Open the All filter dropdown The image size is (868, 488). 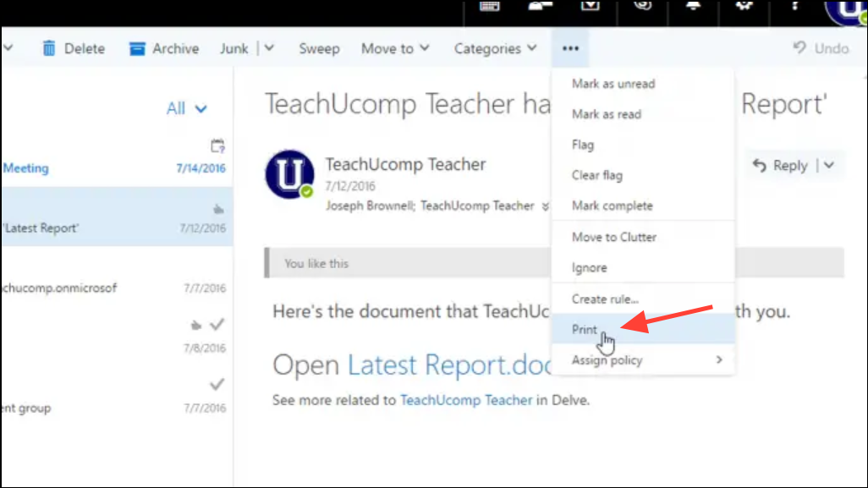(187, 108)
